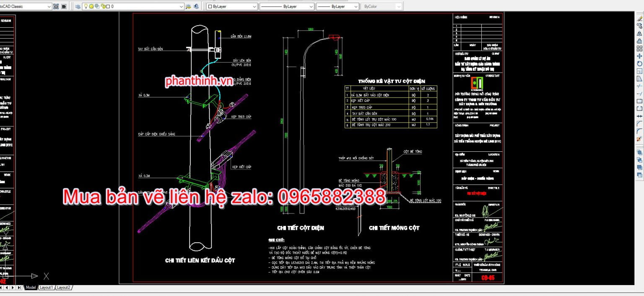Toggle layer 0 on/off lightbulb
Image resolution: width=644 pixels, height=296 pixels.
pyautogui.click(x=86, y=7)
